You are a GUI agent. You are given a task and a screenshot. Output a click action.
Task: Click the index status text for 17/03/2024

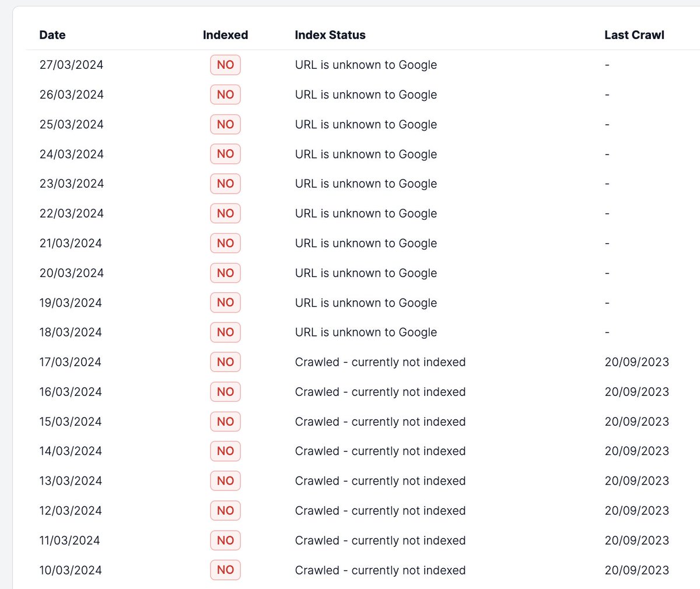pyautogui.click(x=380, y=362)
